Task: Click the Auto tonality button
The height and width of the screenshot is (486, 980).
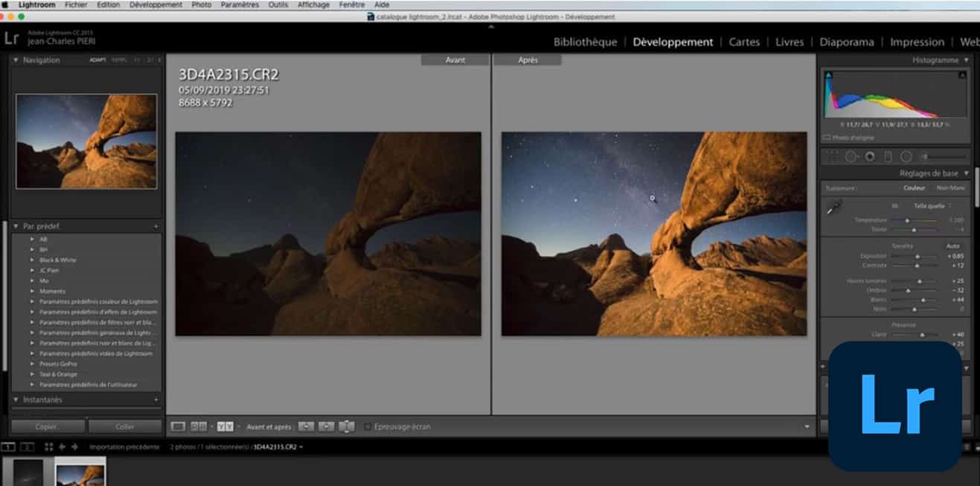Action: pyautogui.click(x=952, y=246)
